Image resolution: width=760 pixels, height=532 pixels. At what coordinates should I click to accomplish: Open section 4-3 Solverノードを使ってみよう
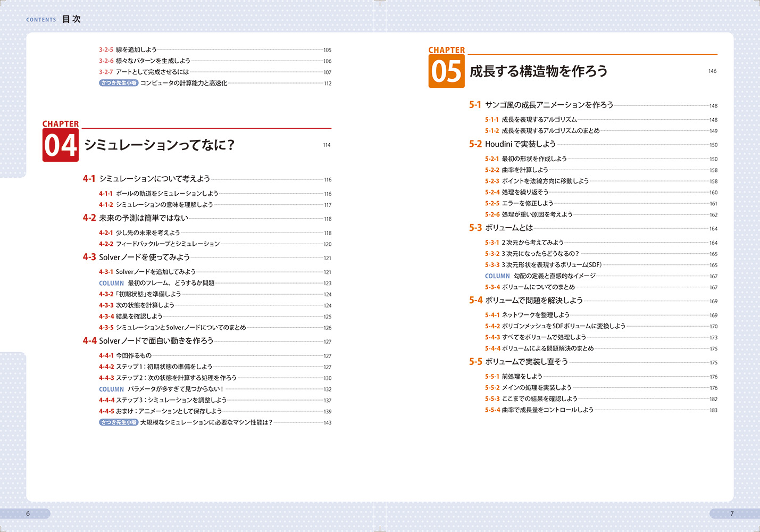coord(144,257)
